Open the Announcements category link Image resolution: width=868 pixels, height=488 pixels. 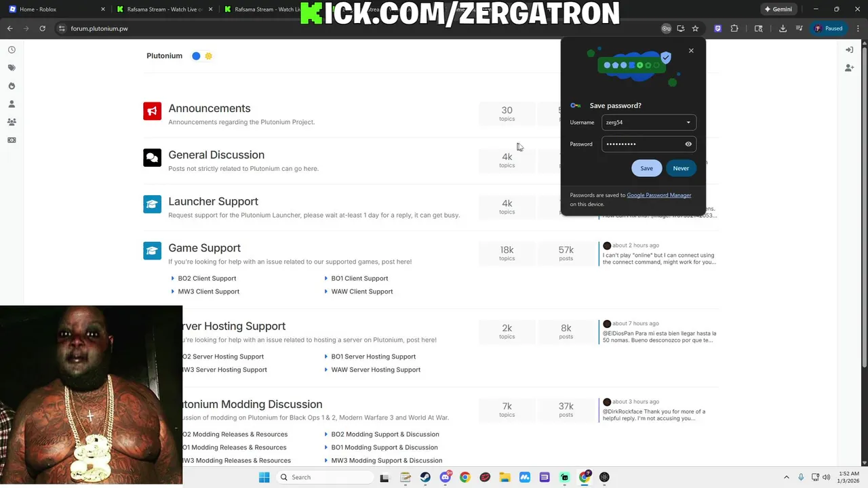click(209, 108)
